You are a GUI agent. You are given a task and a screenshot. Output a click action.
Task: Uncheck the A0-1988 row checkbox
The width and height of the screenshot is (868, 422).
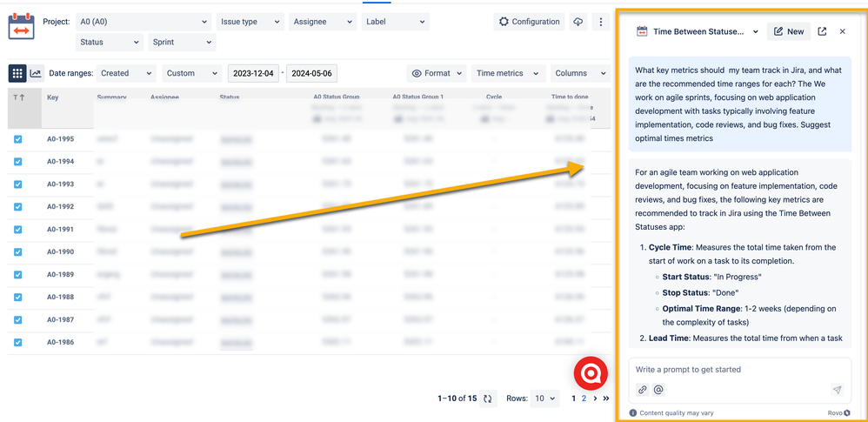pyautogui.click(x=17, y=297)
